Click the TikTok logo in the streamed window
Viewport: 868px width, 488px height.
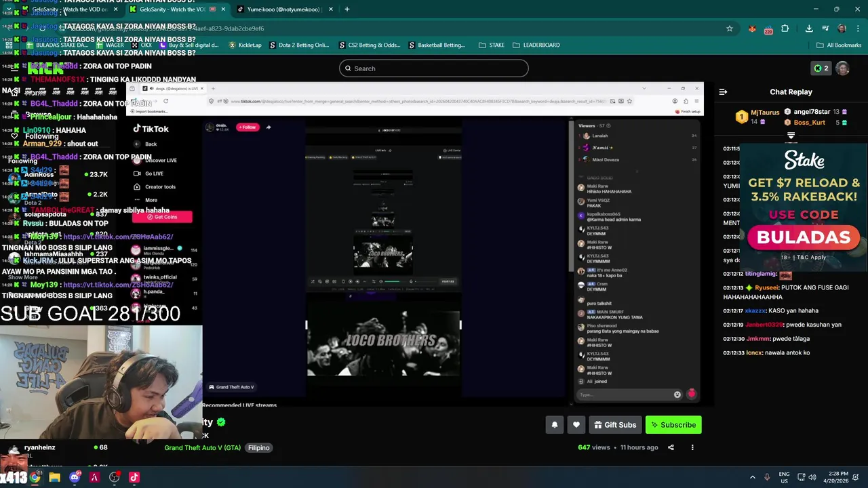151,129
